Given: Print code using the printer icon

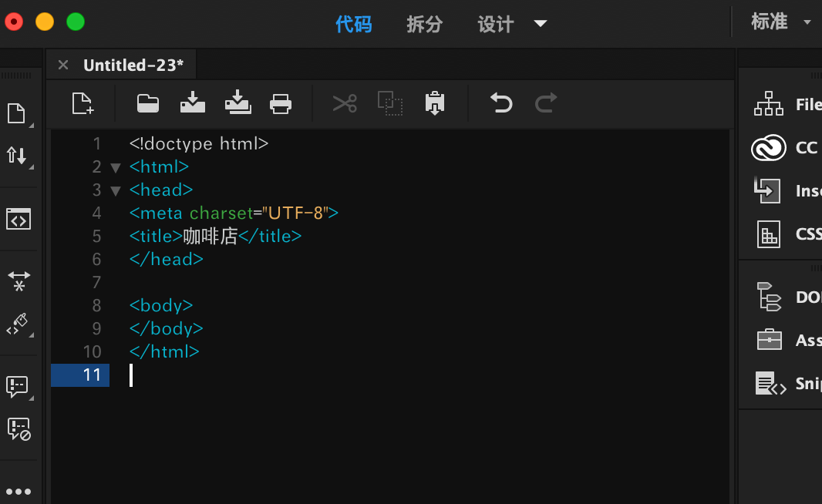Looking at the screenshot, I should 281,104.
